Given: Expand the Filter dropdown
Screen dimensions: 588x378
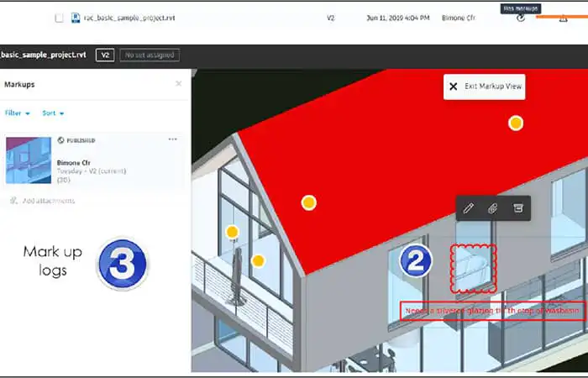Looking at the screenshot, I should (x=18, y=113).
